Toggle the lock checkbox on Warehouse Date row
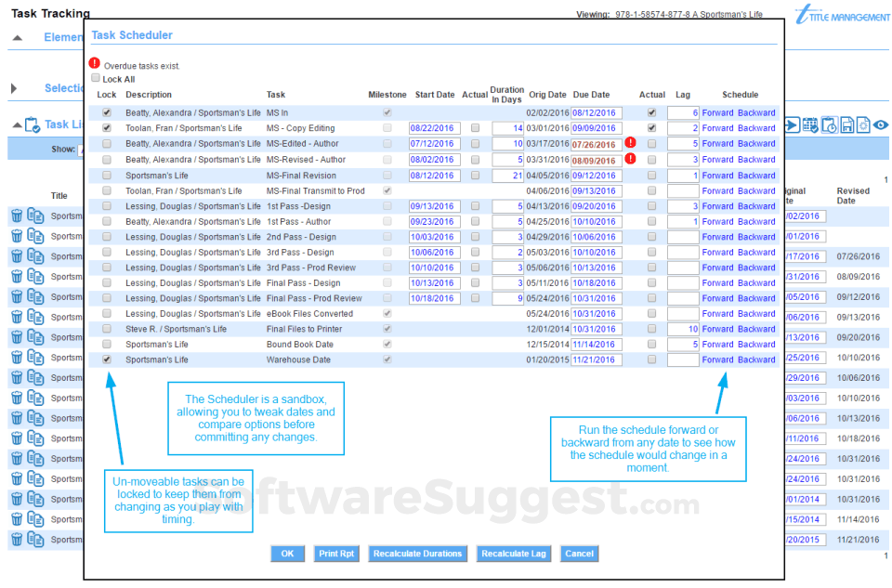 click(x=105, y=359)
